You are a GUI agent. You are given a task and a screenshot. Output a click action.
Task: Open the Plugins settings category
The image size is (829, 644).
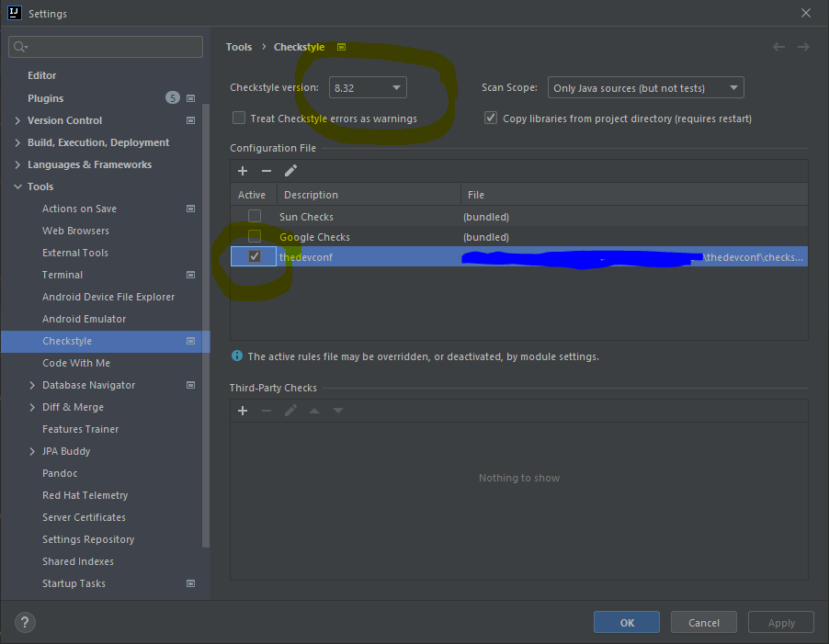(45, 98)
